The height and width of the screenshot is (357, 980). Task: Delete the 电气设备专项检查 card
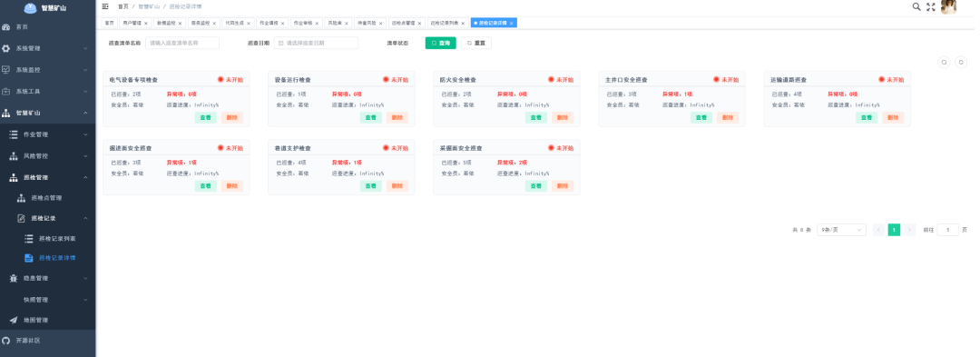232,117
